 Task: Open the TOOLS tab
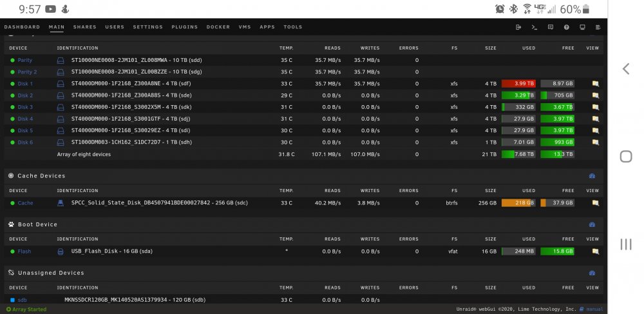click(293, 27)
